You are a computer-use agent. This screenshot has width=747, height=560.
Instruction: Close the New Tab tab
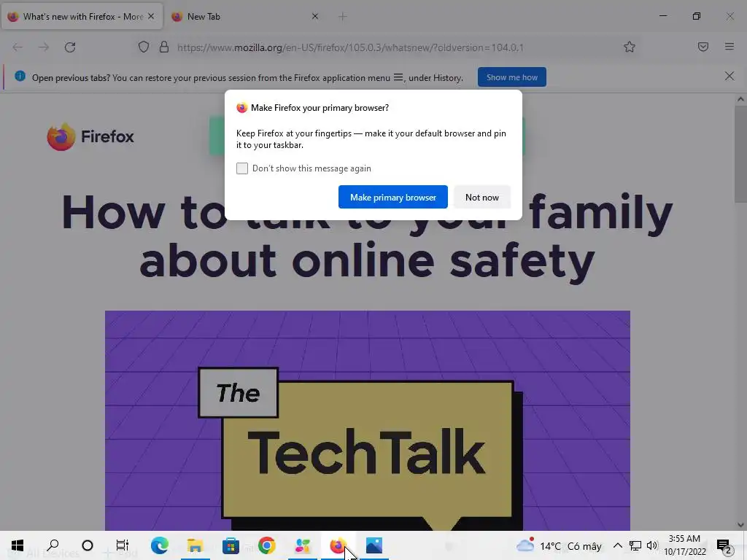[315, 16]
